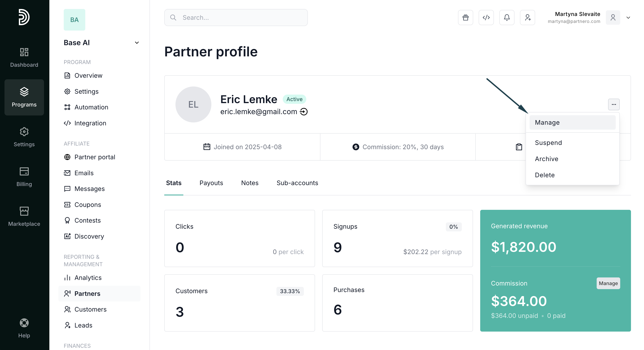Select Suspend from the partner menu
Image resolution: width=644 pixels, height=350 pixels.
coord(548,143)
